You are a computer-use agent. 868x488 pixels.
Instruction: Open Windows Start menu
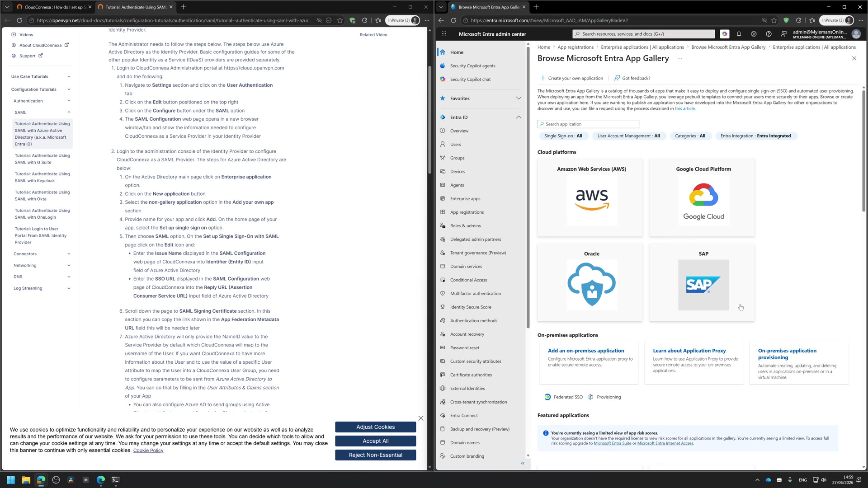point(11,480)
